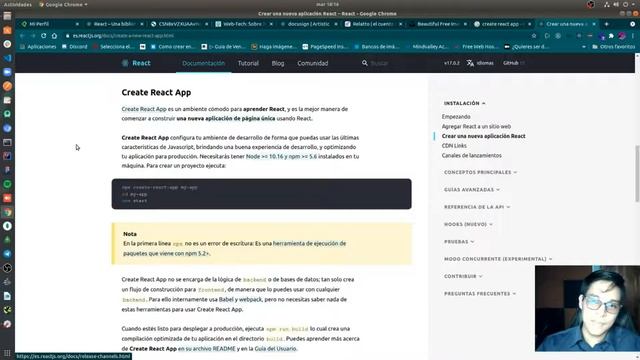Show applications grid in the dock
Image resolution: width=640 pixels, height=360 pixels.
[7, 353]
